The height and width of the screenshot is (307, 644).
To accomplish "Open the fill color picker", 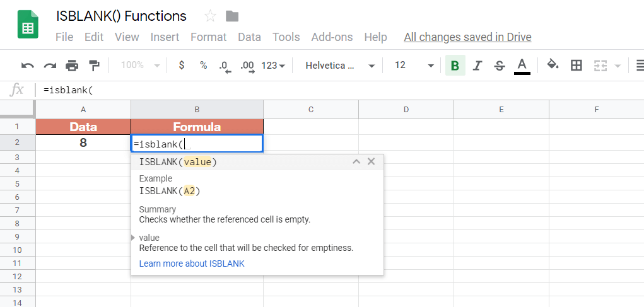I will [x=553, y=65].
